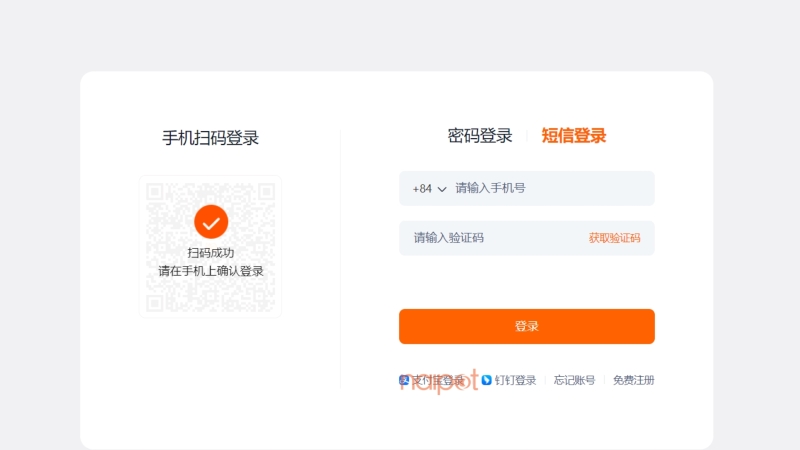
Task: Select the 短信登录 tab
Action: (574, 136)
